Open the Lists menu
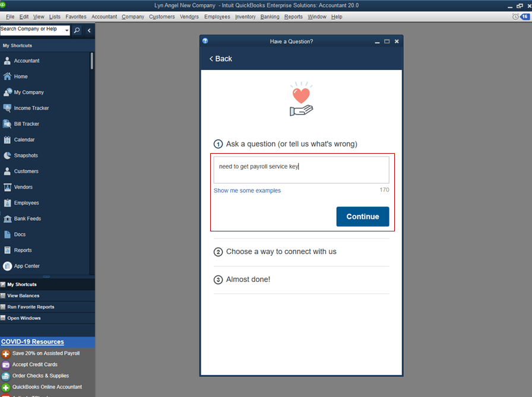This screenshot has width=532, height=397. point(55,17)
